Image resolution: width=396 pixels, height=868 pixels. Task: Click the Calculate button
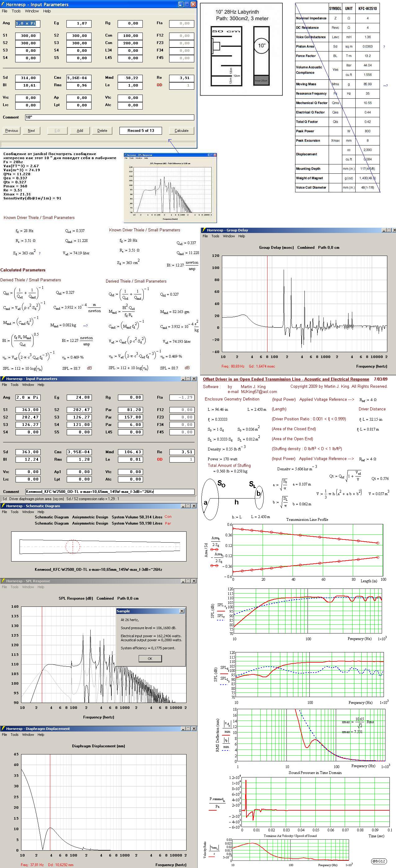coord(182,131)
